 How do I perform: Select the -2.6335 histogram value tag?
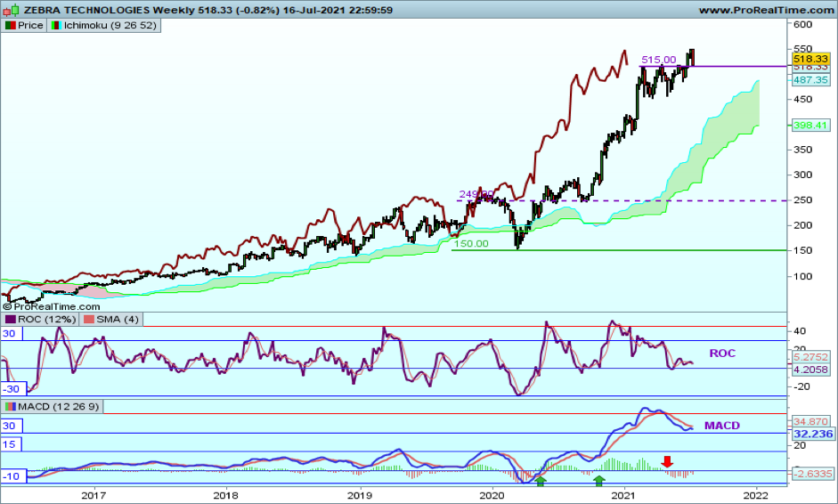pyautogui.click(x=812, y=474)
